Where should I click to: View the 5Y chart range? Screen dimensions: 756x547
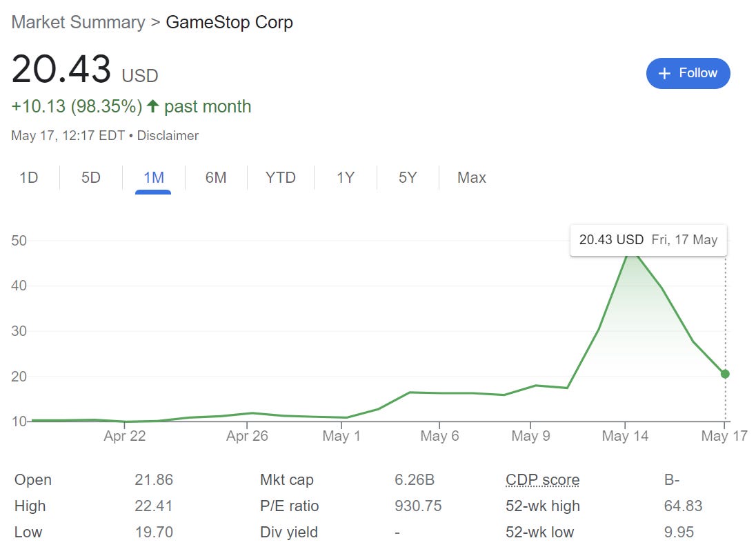pos(408,178)
